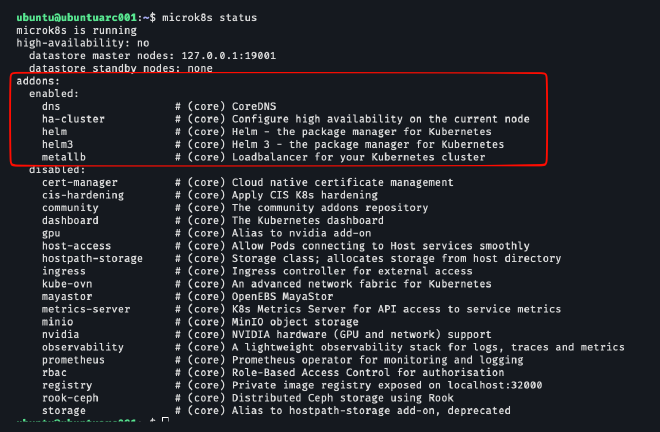
Task: Click the 'dns' addon name
Action: pyautogui.click(x=50, y=106)
